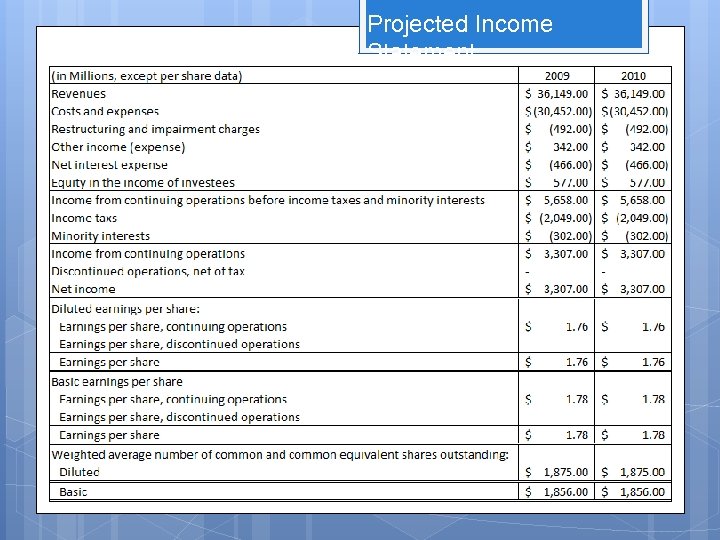Click the 2010 Diluted shares value 1,875.00
The width and height of the screenshot is (720, 540).
[642, 472]
